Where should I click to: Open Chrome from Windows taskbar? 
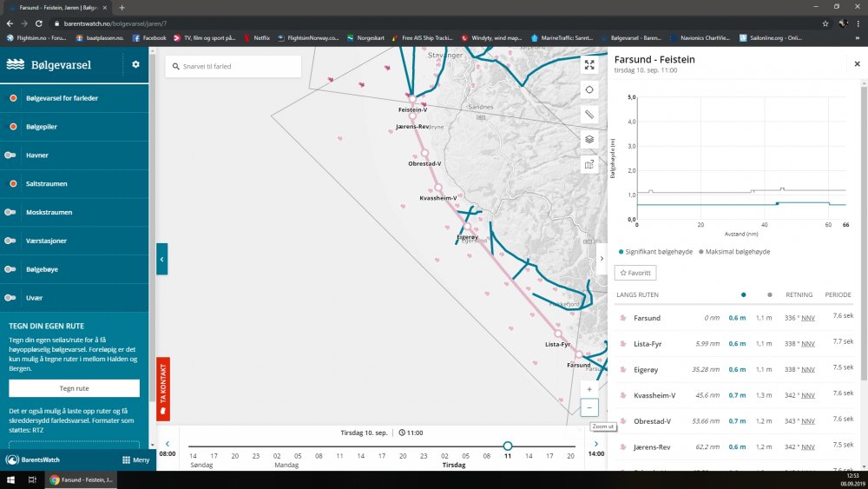[81, 479]
